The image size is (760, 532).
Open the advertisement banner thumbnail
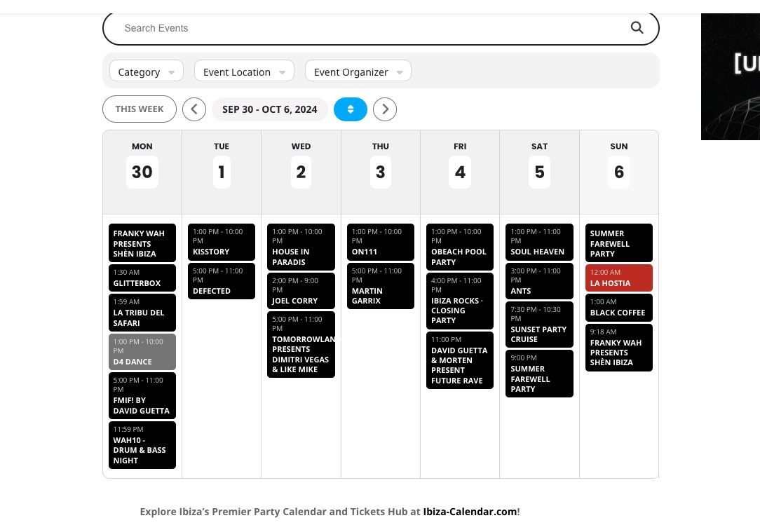coord(731,76)
